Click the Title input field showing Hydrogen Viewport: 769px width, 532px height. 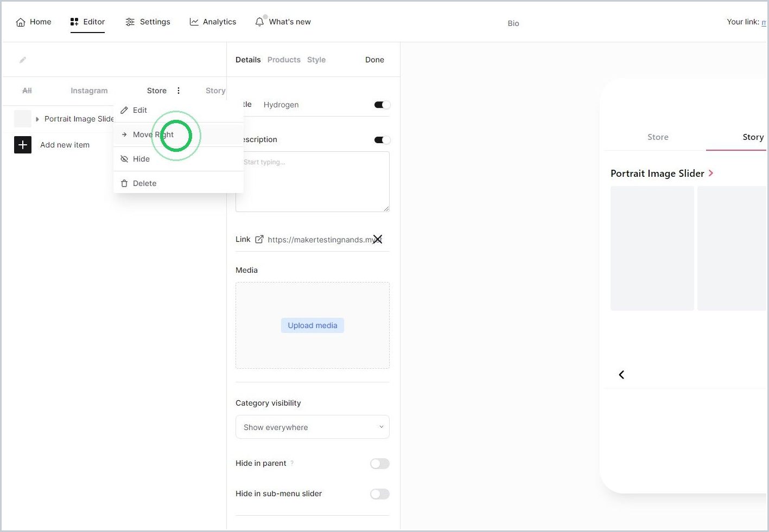point(315,105)
